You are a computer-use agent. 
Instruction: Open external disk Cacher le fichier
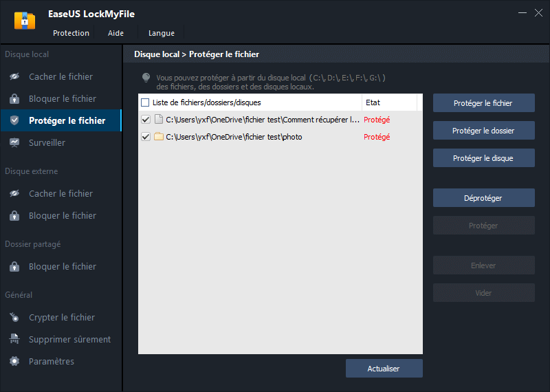click(x=60, y=193)
